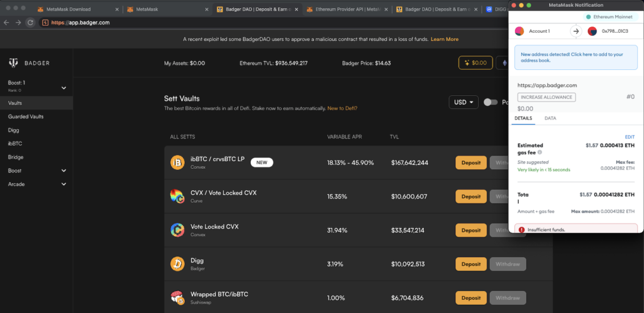Click Deposit for Digg vault
Image resolution: width=644 pixels, height=313 pixels.
[x=470, y=264]
